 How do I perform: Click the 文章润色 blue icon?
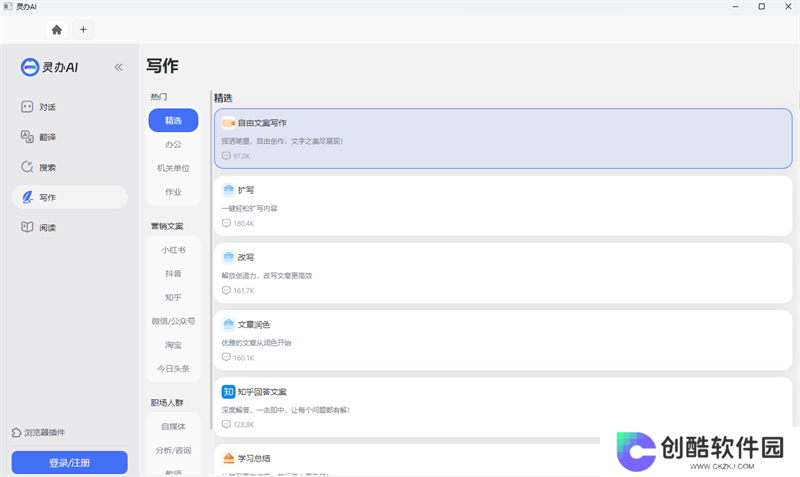[228, 324]
